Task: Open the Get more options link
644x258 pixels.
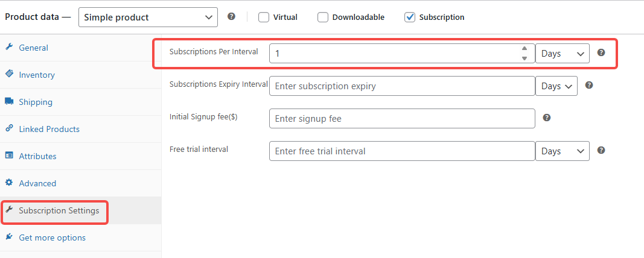Action: click(x=52, y=238)
